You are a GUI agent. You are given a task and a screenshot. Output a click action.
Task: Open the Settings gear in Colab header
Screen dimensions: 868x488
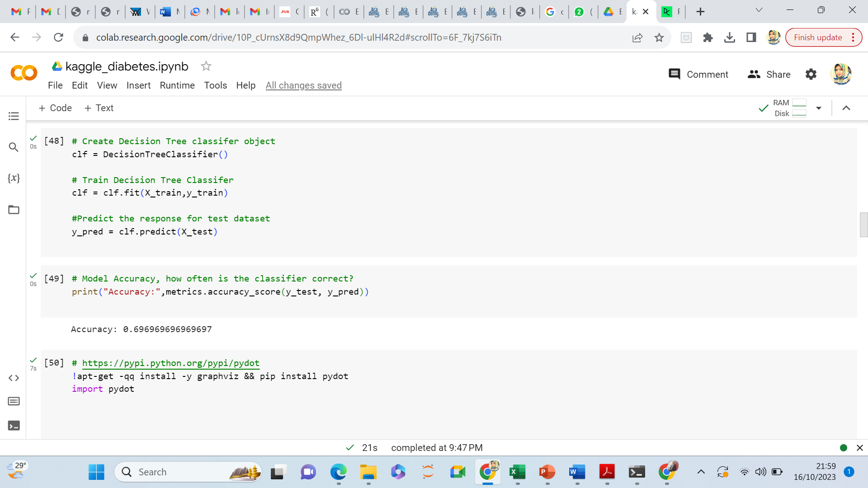click(x=811, y=74)
